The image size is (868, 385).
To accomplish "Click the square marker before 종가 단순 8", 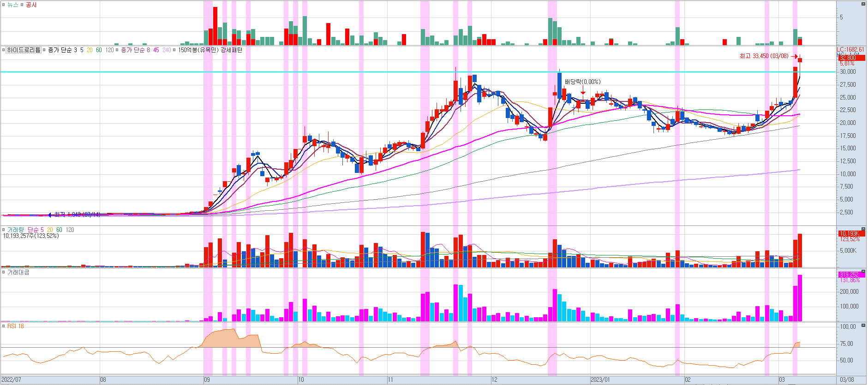I will point(117,50).
